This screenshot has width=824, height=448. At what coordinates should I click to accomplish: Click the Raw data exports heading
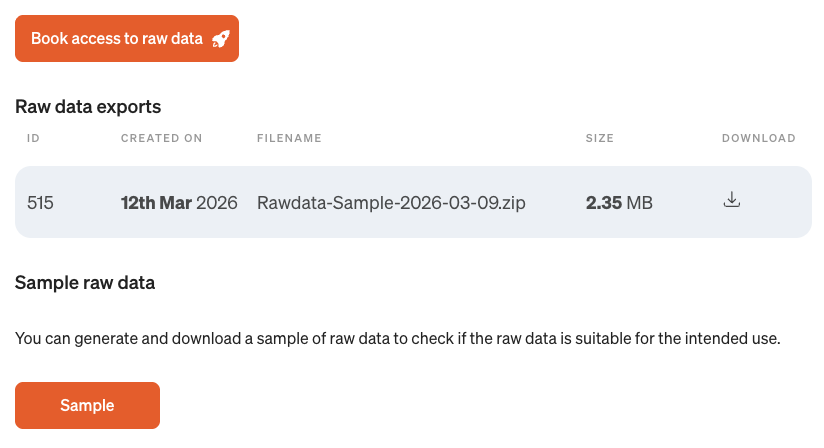(88, 106)
